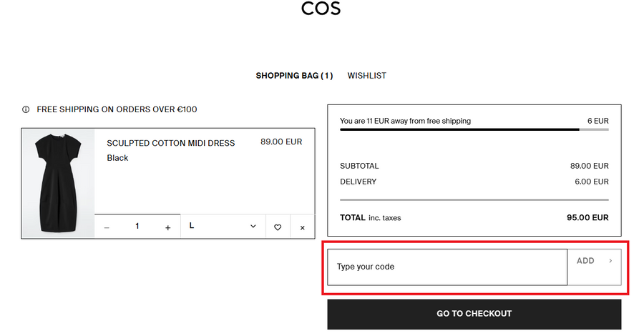Open the black dress product thumbnail
The height and width of the screenshot is (336, 644).
click(58, 184)
